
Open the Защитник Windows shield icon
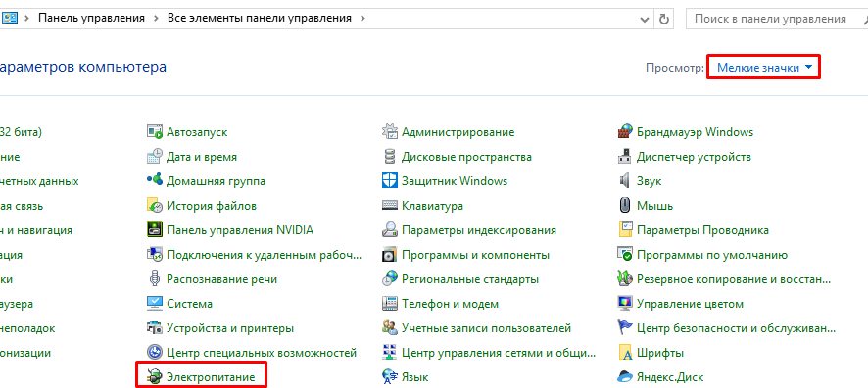(x=390, y=181)
